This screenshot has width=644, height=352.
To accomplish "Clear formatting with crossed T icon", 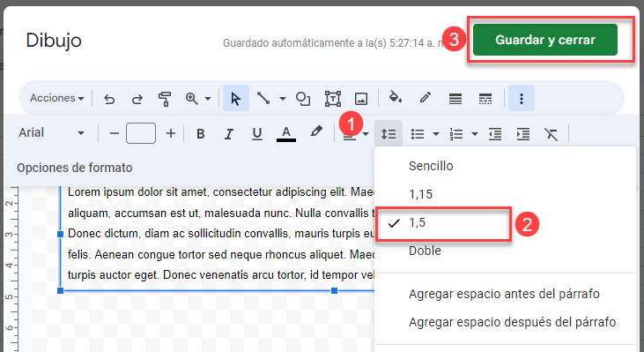I will (x=551, y=133).
